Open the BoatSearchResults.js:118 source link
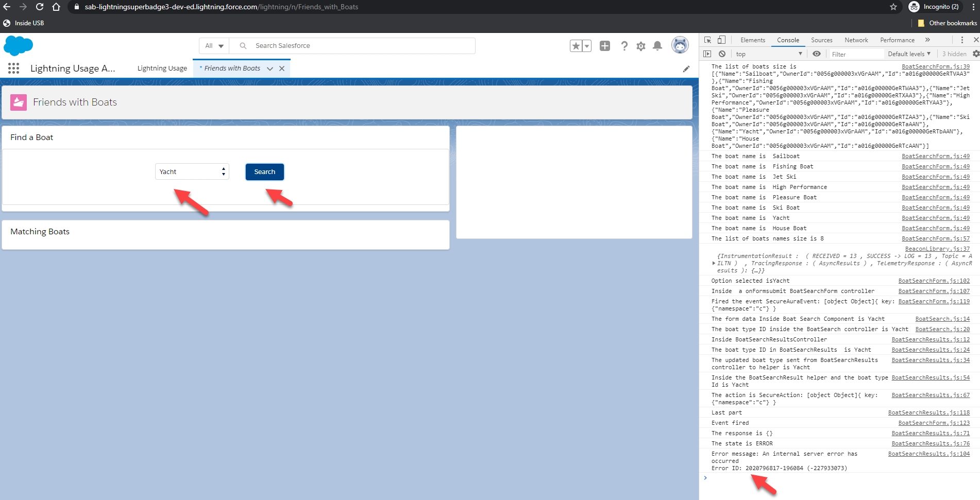The image size is (980, 500). [x=929, y=412]
